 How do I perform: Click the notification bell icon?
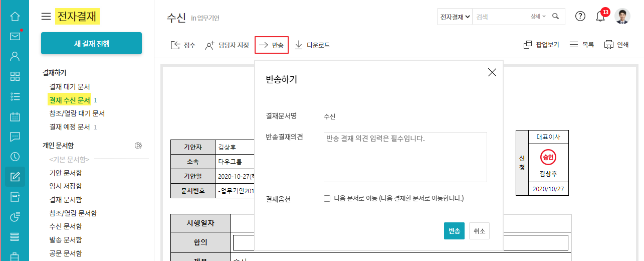[600, 17]
